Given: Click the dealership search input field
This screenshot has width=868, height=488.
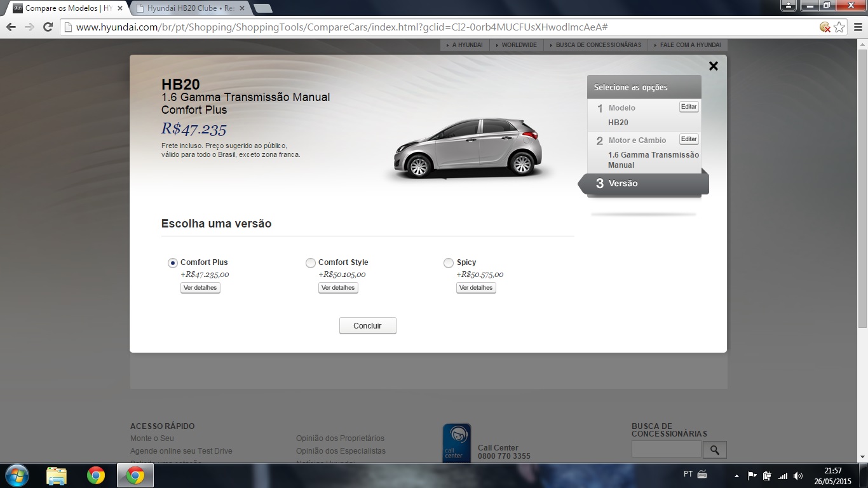Looking at the screenshot, I should (666, 449).
